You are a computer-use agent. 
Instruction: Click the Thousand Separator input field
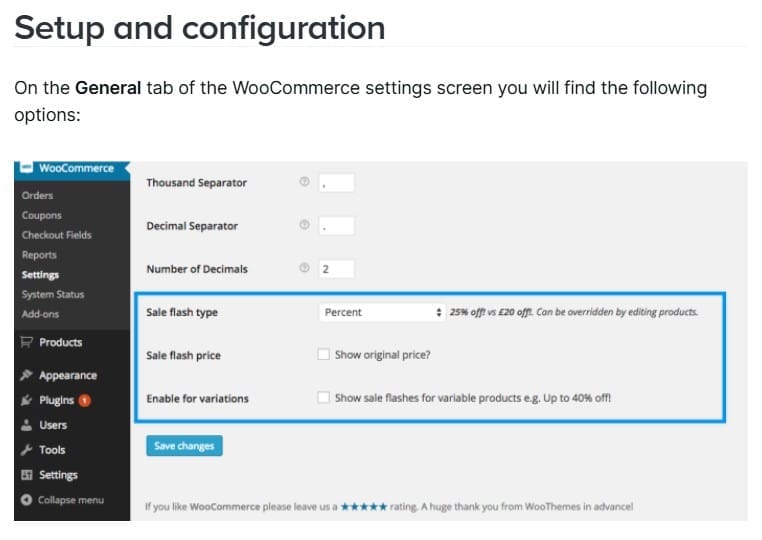pos(337,183)
